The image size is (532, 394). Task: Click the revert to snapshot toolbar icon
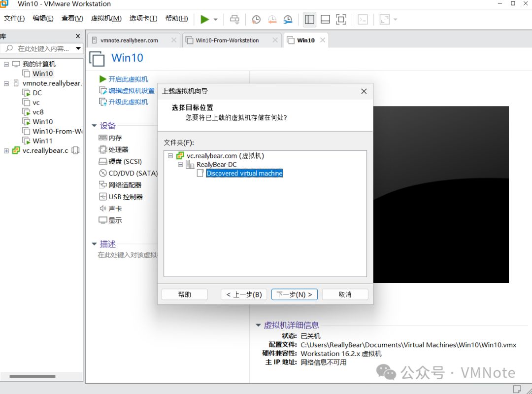point(272,19)
